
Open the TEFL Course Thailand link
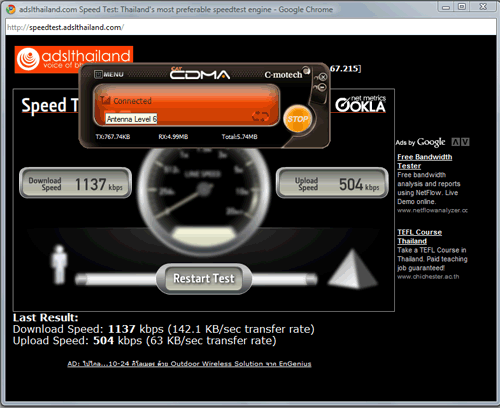point(420,236)
